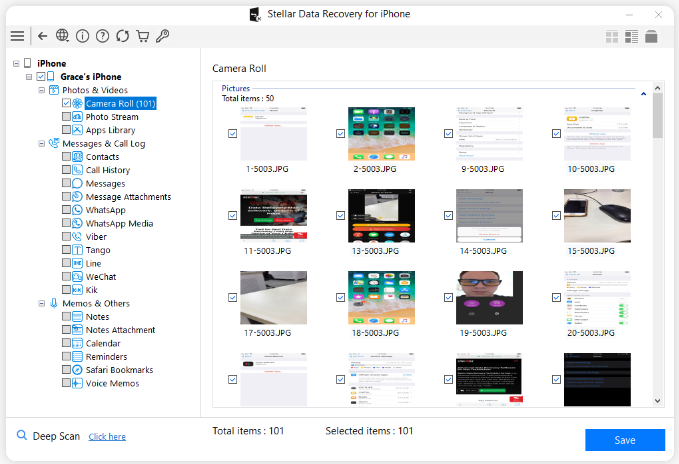This screenshot has height=464, width=679.
Task: Click the Deep Scan magnifier icon
Action: click(22, 435)
